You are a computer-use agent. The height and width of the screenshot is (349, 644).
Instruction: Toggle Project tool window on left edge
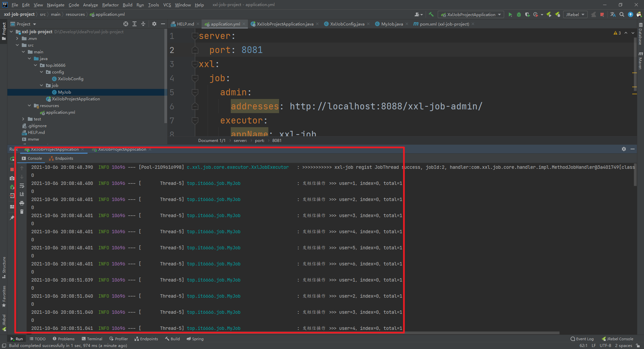(x=4, y=31)
